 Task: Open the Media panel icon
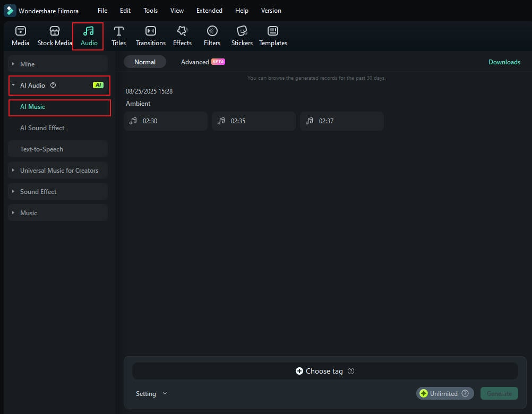coord(20,31)
